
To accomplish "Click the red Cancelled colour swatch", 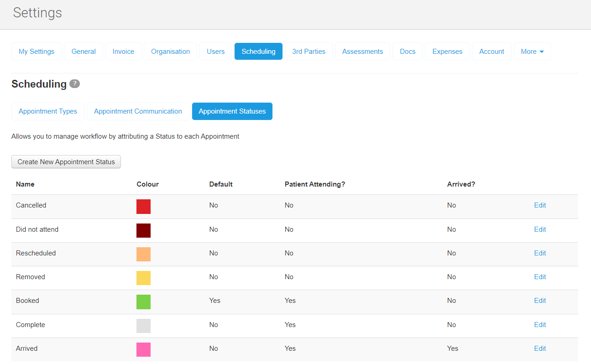I will coord(143,207).
